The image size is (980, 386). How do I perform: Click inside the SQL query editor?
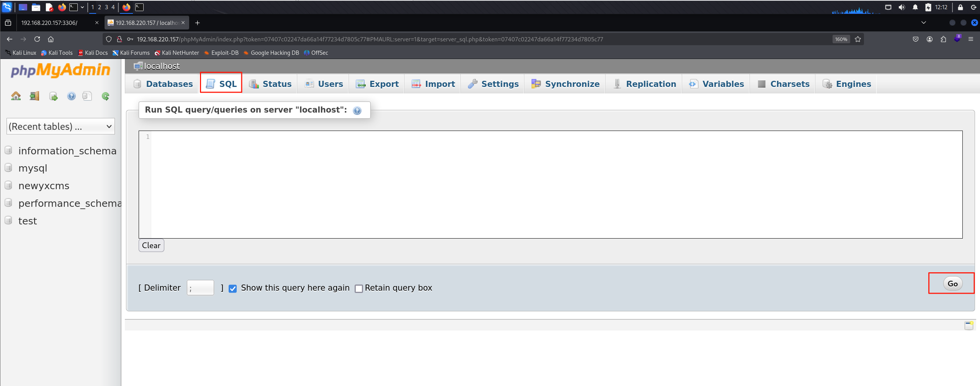(551, 185)
